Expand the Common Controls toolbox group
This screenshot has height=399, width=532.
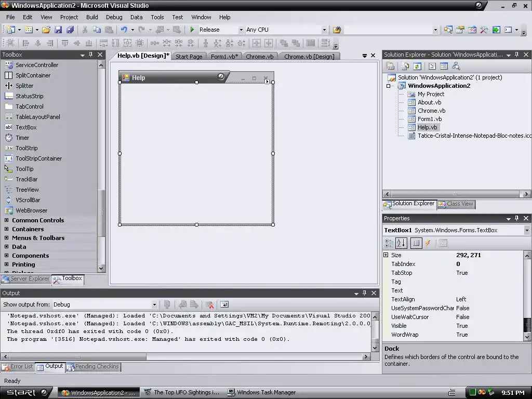click(x=6, y=220)
